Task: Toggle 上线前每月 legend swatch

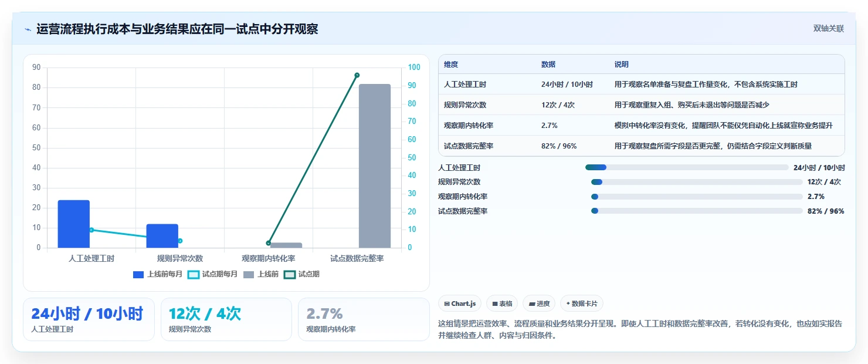Action: [x=138, y=274]
